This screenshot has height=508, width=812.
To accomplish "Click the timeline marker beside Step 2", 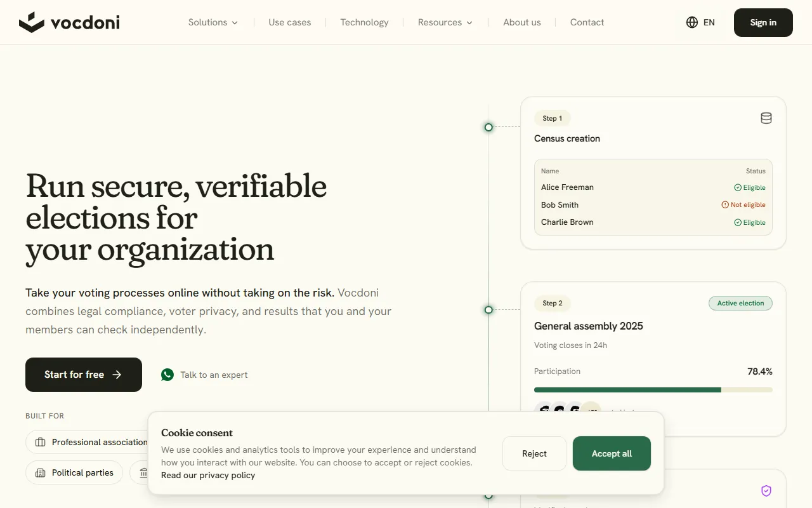I will pyautogui.click(x=488, y=310).
